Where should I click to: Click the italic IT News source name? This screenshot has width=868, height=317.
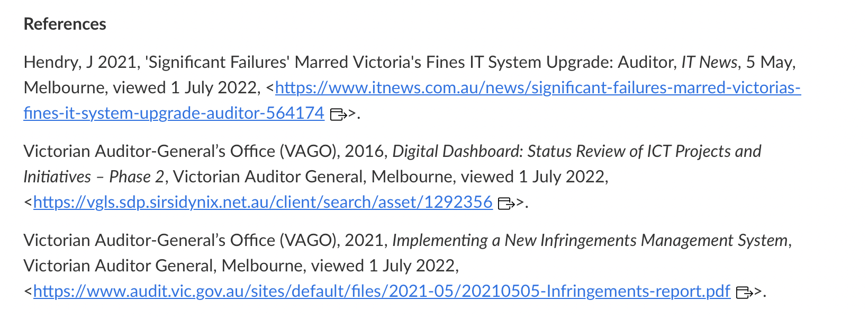point(709,63)
